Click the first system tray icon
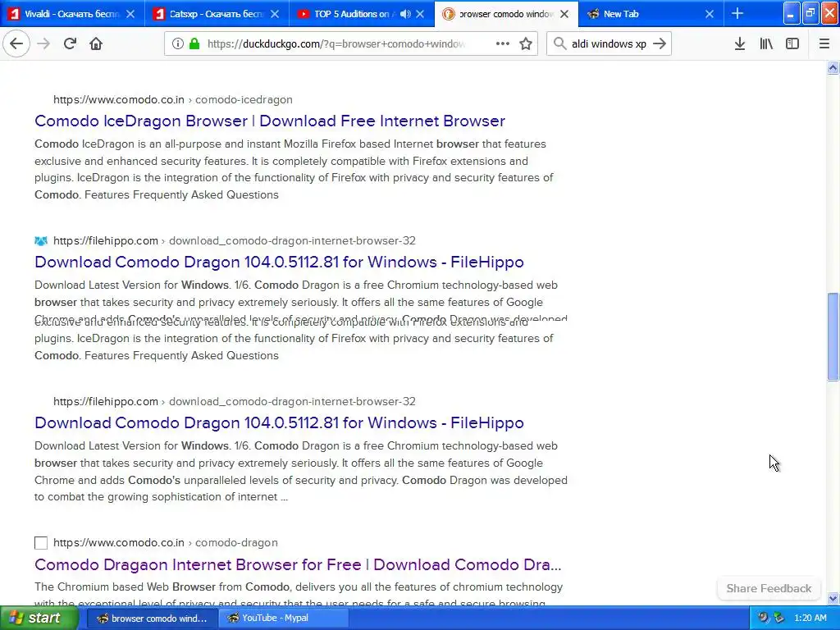The image size is (840, 630). (764, 619)
